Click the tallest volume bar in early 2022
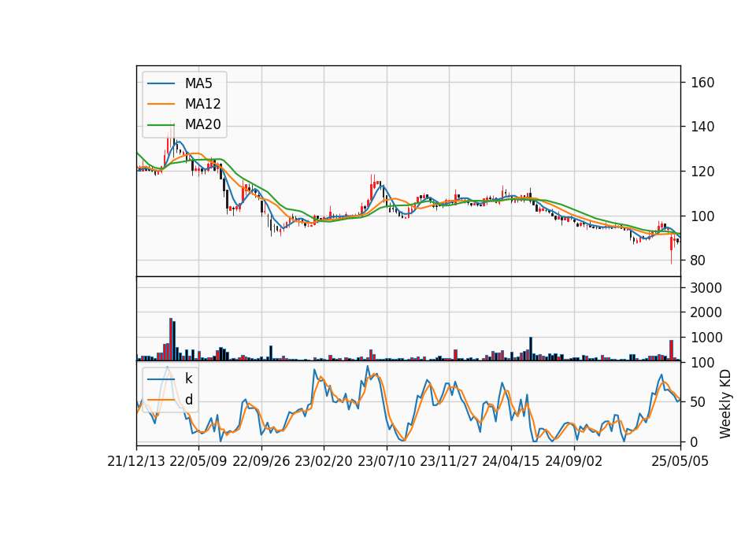 (171, 340)
